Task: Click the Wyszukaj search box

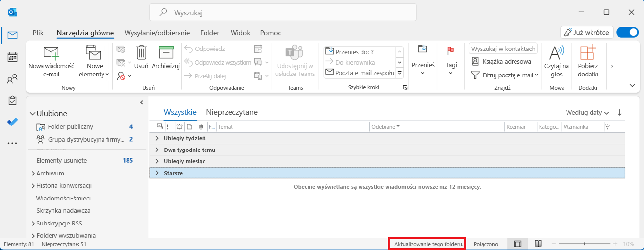Action: pyautogui.click(x=283, y=12)
